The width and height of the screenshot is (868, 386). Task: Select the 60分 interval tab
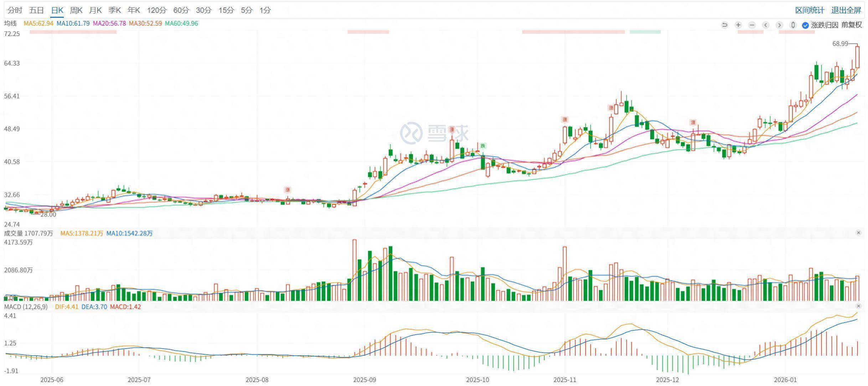pos(181,10)
